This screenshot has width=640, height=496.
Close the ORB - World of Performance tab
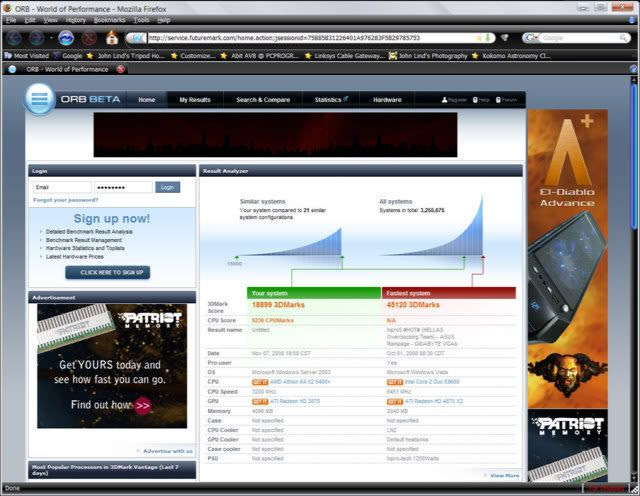[120, 69]
